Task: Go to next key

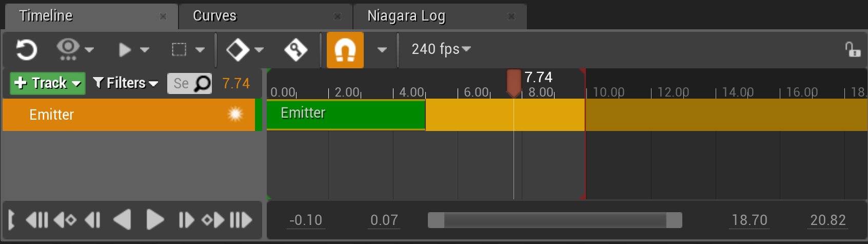Action: (x=213, y=220)
